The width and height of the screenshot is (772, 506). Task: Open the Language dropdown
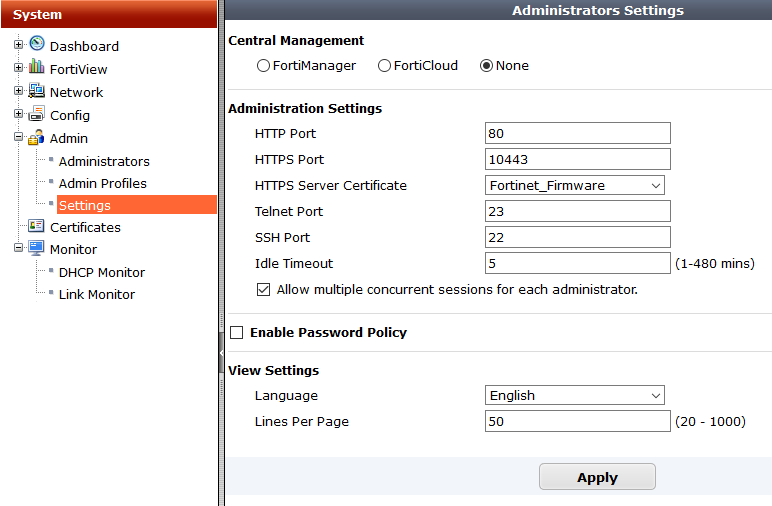[574, 395]
